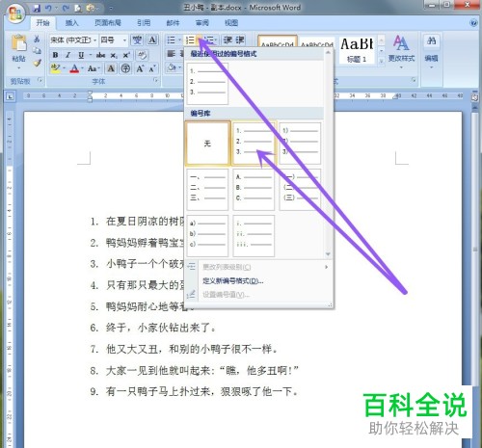Toggle superscript formatting
Viewport: 482px width, 448px height.
(x=126, y=55)
